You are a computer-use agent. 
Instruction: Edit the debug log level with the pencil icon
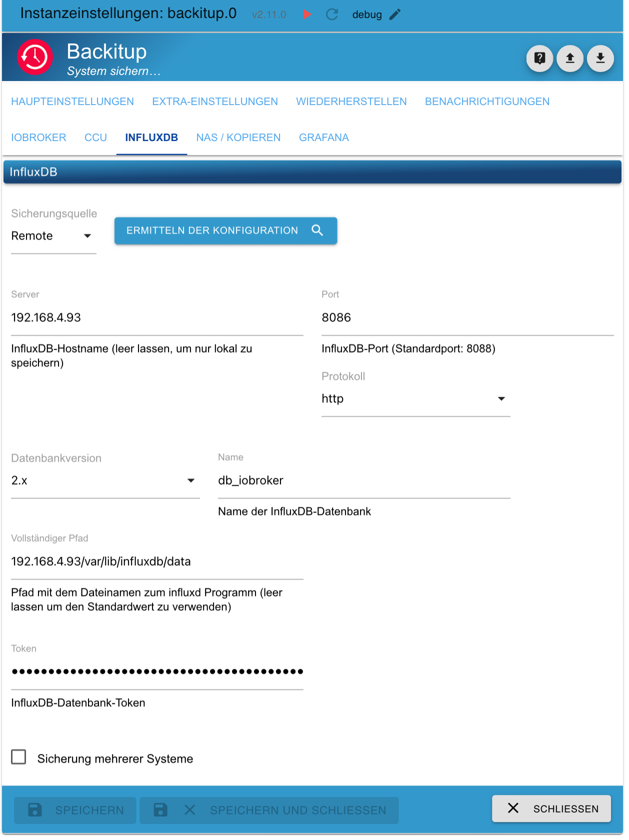(x=395, y=15)
